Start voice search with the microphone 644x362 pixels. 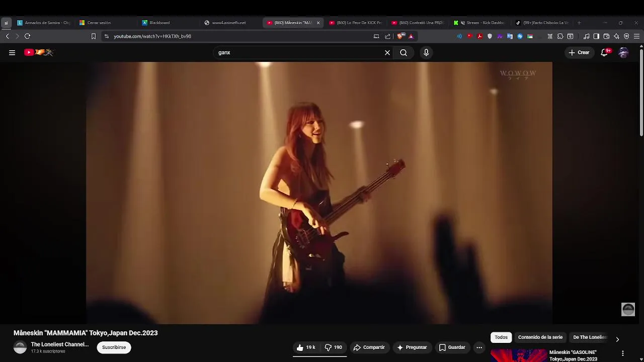[426, 52]
